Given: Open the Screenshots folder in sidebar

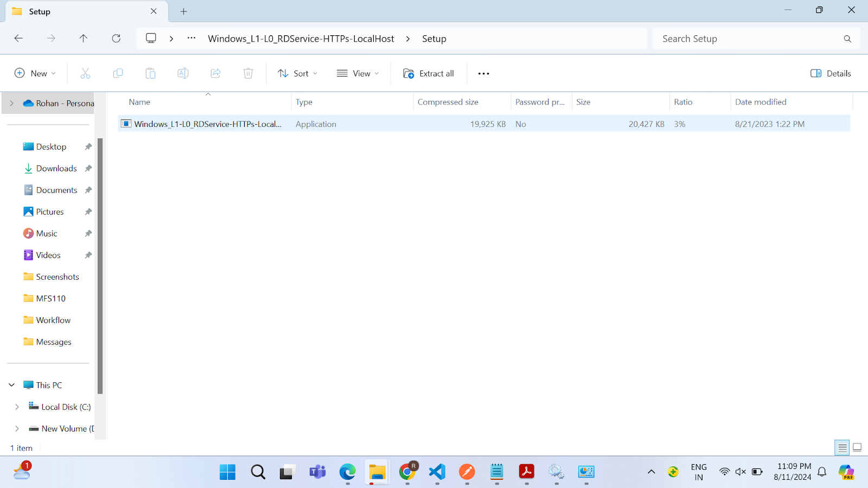Looking at the screenshot, I should 57,277.
